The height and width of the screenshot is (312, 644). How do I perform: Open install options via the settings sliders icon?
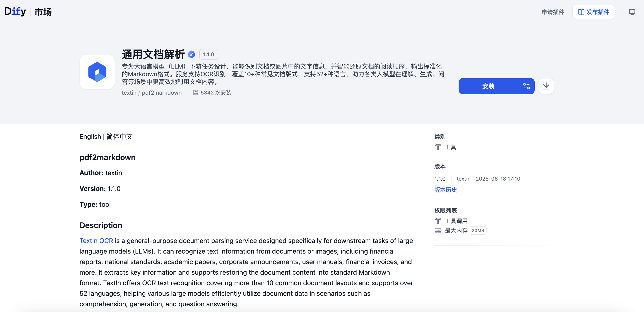(526, 86)
